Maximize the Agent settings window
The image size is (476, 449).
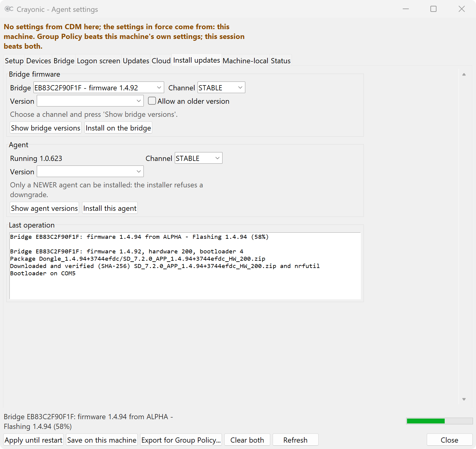tap(433, 9)
